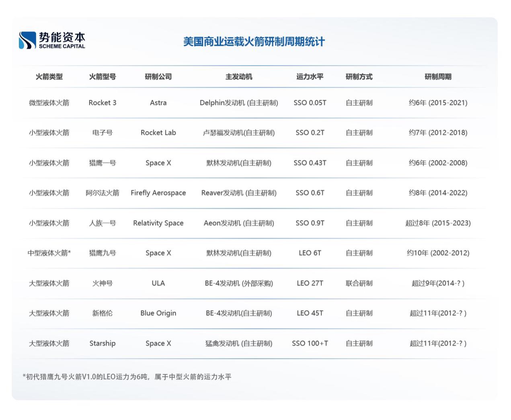Screen dimensions: 511x420
Task: Select the 猎鹰九号 cell
Action: tap(103, 253)
